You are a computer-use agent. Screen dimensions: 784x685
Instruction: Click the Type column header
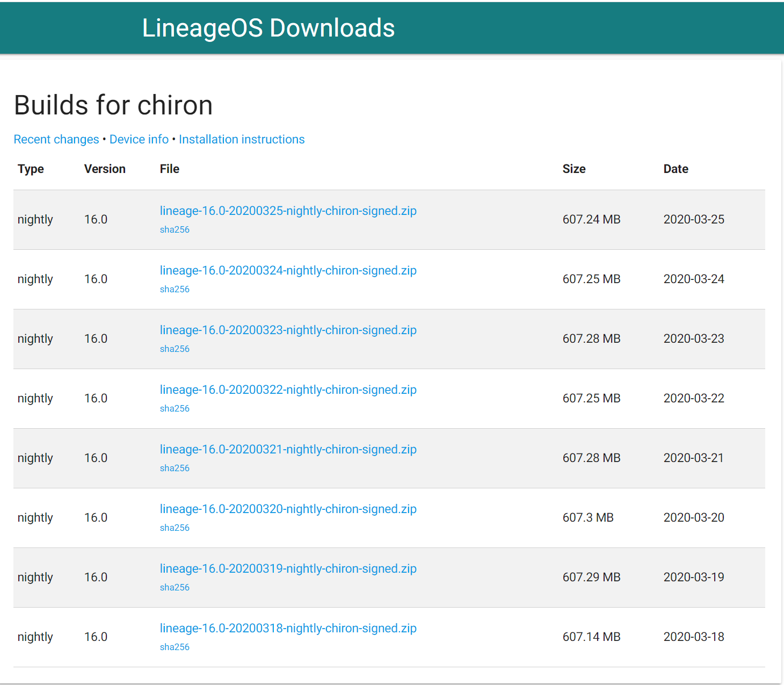(x=31, y=169)
